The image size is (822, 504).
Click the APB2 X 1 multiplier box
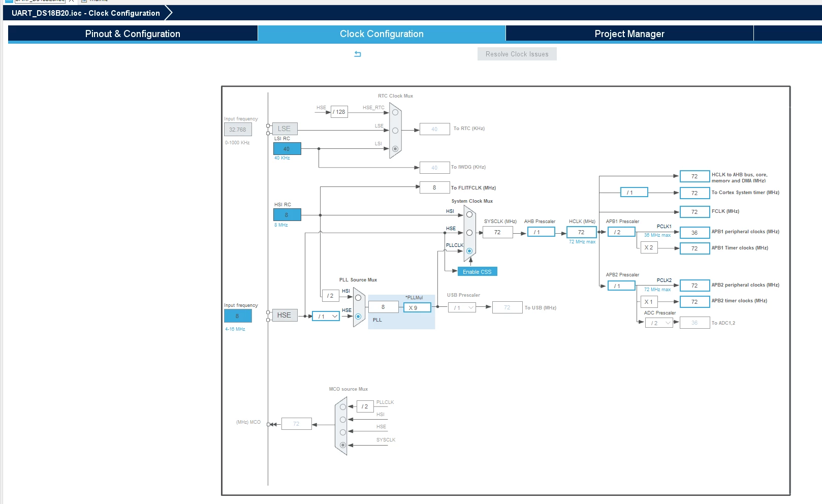(649, 302)
